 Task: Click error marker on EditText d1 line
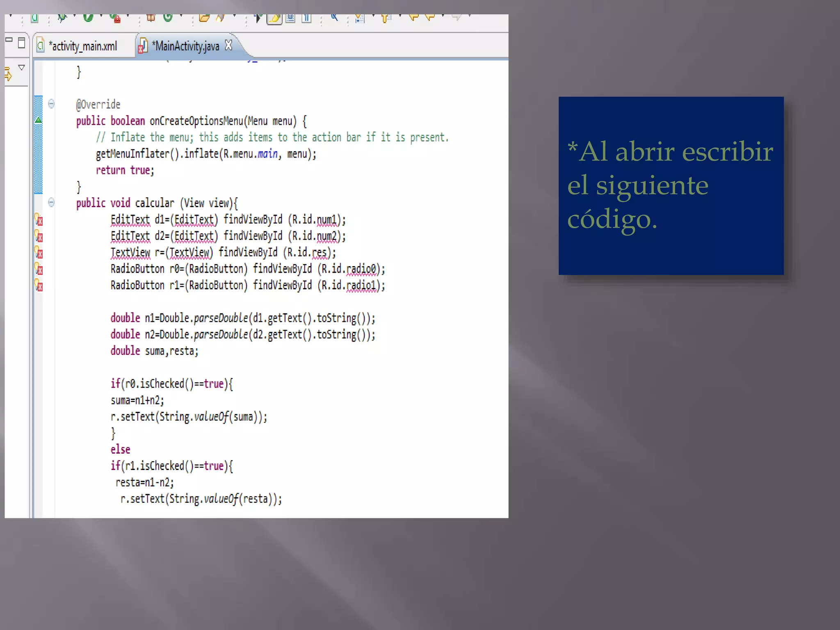pyautogui.click(x=39, y=220)
